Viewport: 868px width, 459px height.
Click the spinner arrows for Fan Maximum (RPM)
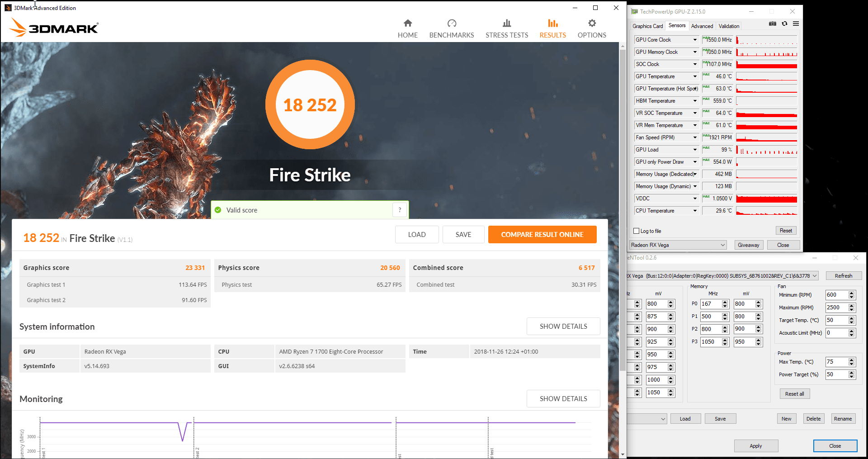(x=852, y=308)
